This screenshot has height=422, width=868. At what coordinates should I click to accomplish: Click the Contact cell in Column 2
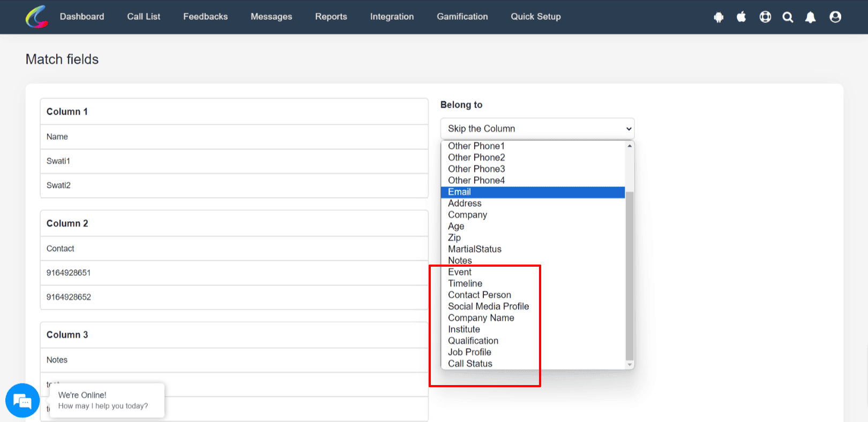pyautogui.click(x=234, y=248)
